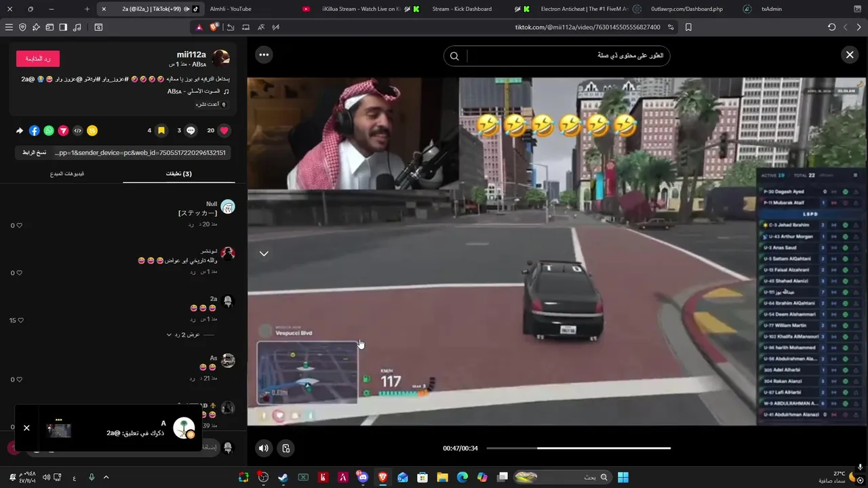Expand the 2 replies under 2a's comment
Image resolution: width=868 pixels, height=488 pixels.
184,335
